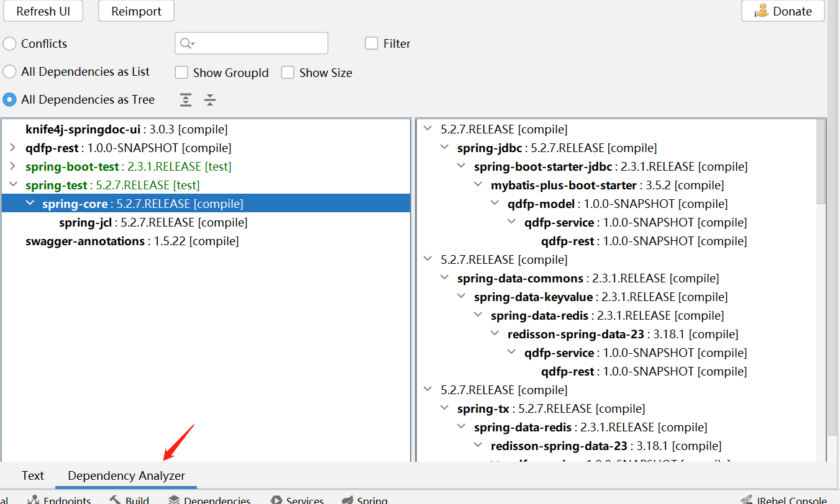This screenshot has height=504, width=840.
Task: Select All Dependencies as Tree option
Action: 9,99
